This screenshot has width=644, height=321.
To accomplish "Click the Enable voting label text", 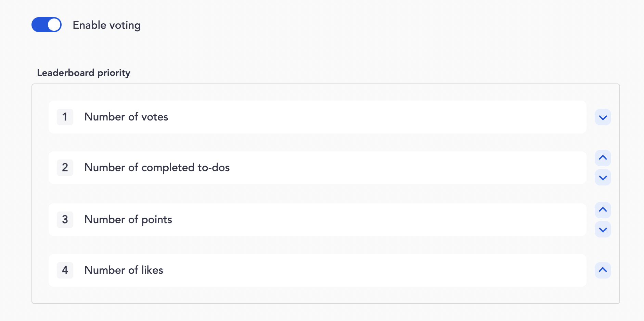I will click(x=106, y=25).
